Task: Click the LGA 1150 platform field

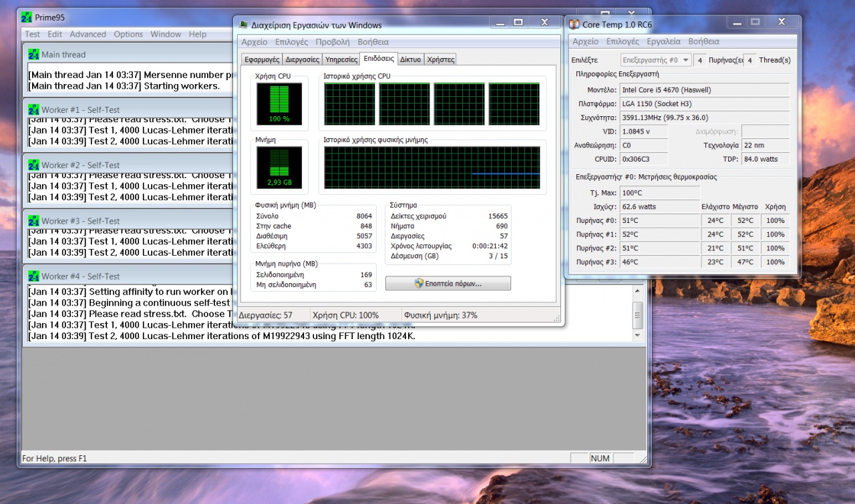Action: point(704,103)
